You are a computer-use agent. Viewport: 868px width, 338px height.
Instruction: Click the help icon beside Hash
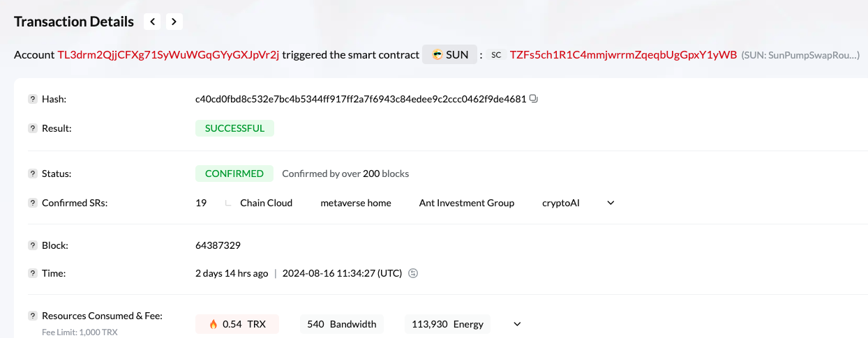pyautogui.click(x=32, y=99)
